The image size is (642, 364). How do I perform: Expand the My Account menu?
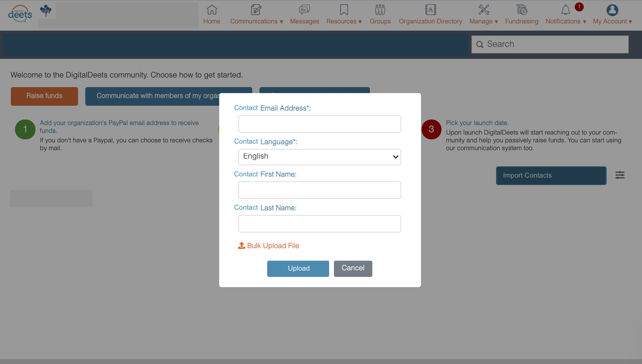click(612, 21)
